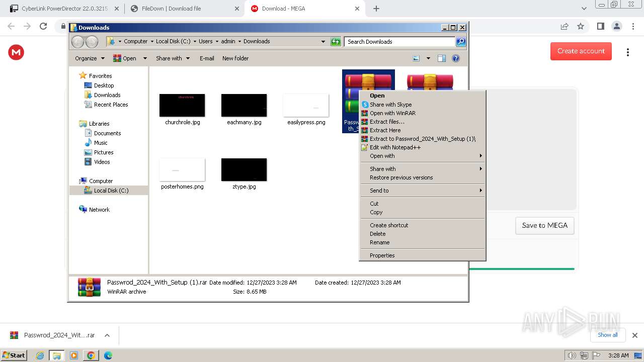The image size is (644, 362).
Task: Choose Rename in context menu
Action: click(x=422, y=242)
